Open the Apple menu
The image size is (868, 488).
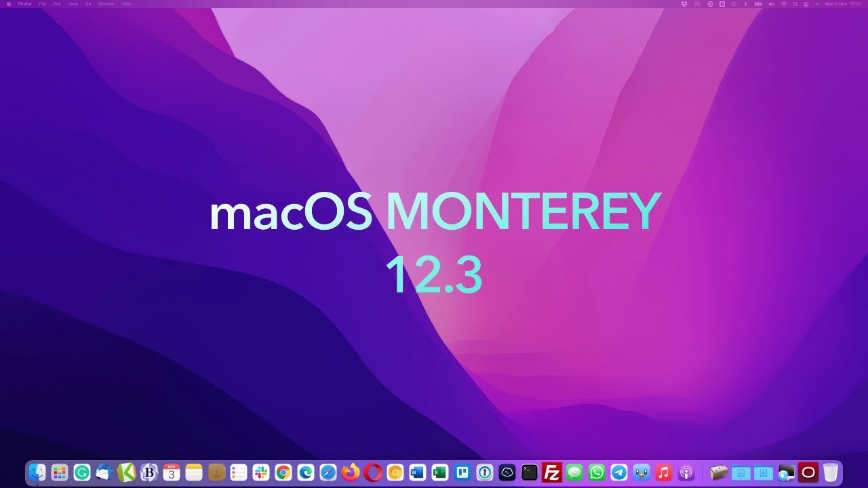pyautogui.click(x=9, y=4)
